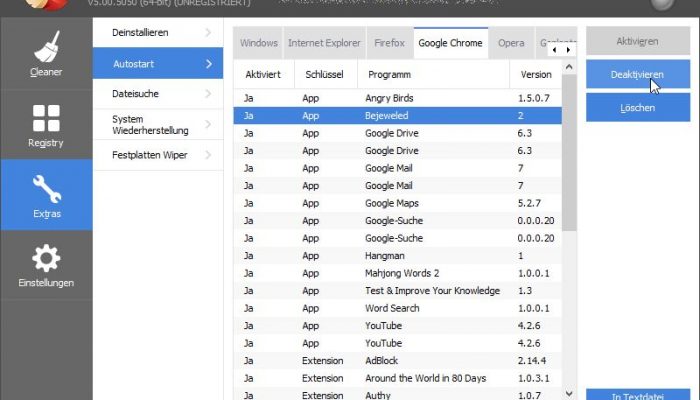The height and width of the screenshot is (400, 700).
Task: Expand chevron next to Deinstallieren
Action: click(x=208, y=33)
